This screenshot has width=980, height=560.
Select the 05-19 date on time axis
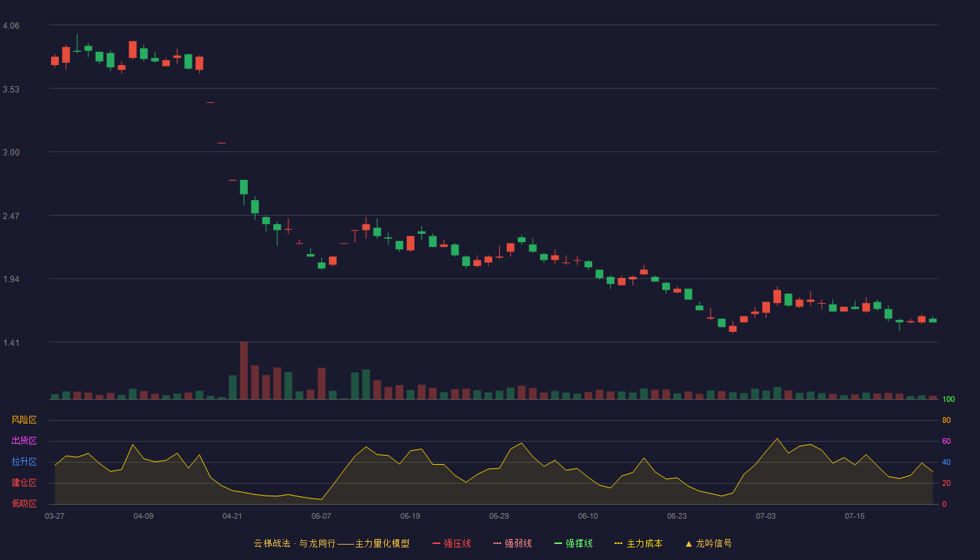[x=410, y=516]
